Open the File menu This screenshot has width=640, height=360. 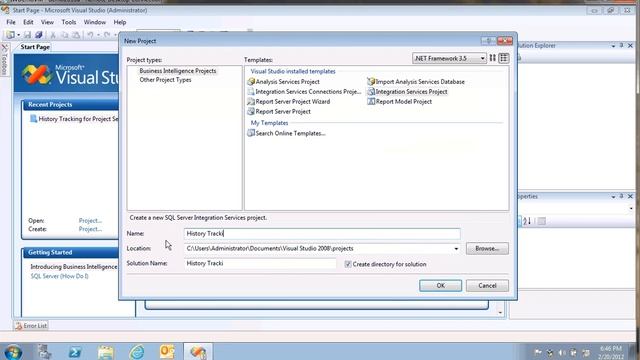11,22
